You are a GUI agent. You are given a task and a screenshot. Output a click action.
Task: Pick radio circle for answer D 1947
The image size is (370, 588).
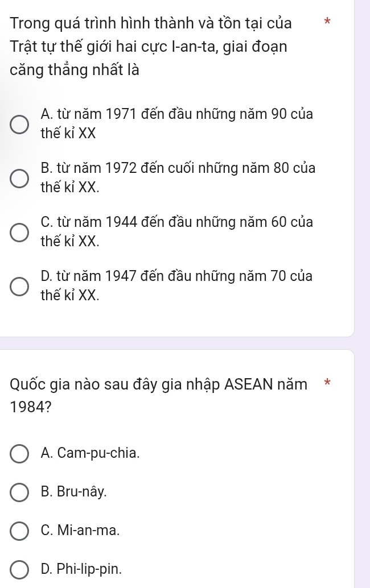coord(20,286)
